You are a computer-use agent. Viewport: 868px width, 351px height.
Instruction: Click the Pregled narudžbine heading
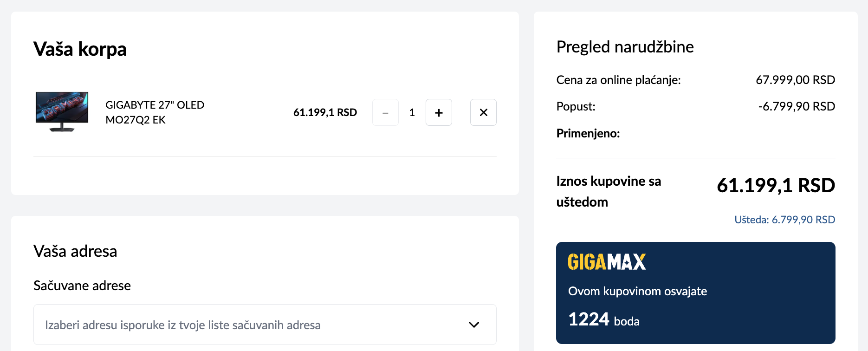pos(625,47)
